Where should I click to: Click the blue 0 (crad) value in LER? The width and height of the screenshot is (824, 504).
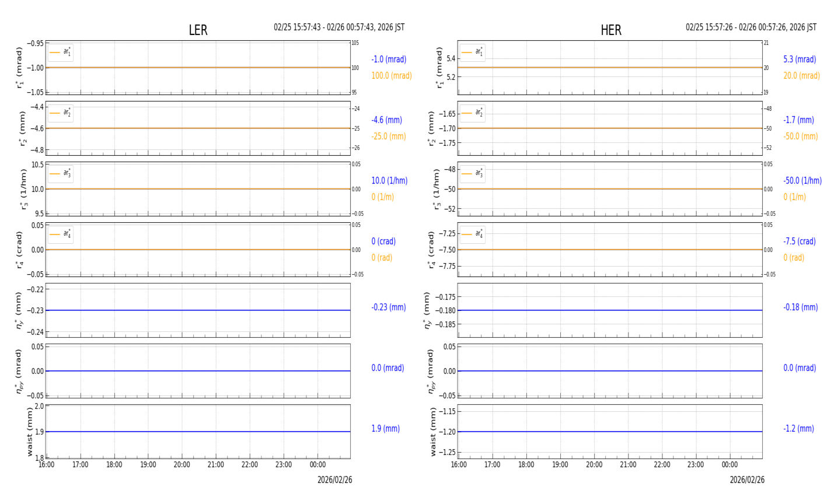click(383, 242)
